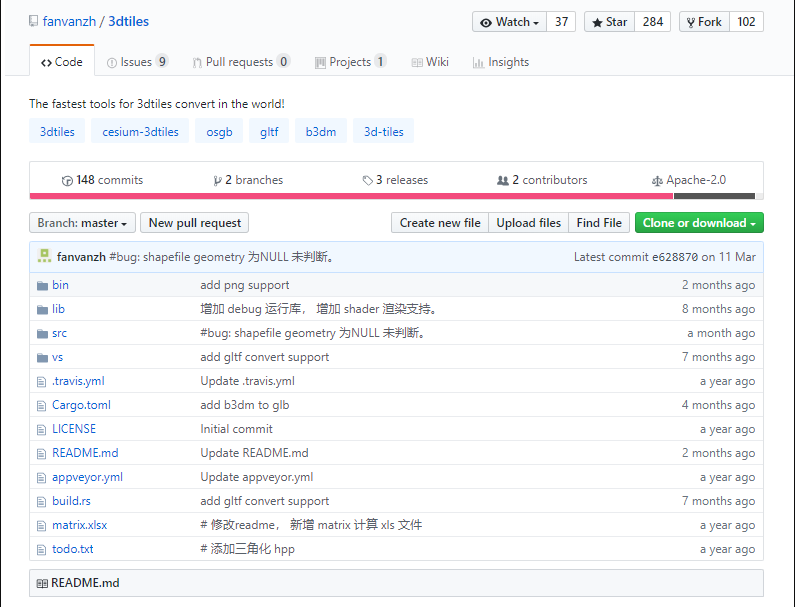View the 102 forks count
Image resolution: width=795 pixels, height=607 pixels.
[x=746, y=22]
